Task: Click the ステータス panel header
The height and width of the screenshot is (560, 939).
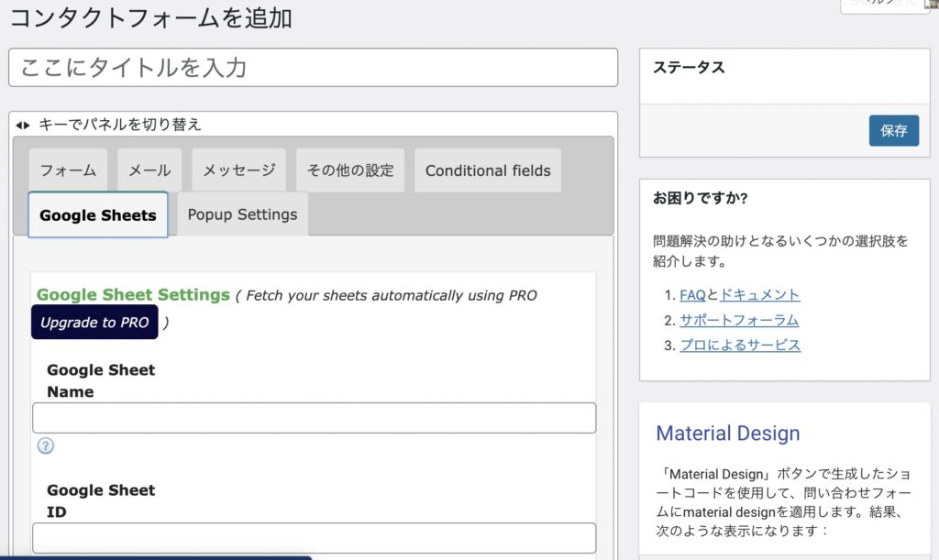Action: [689, 67]
